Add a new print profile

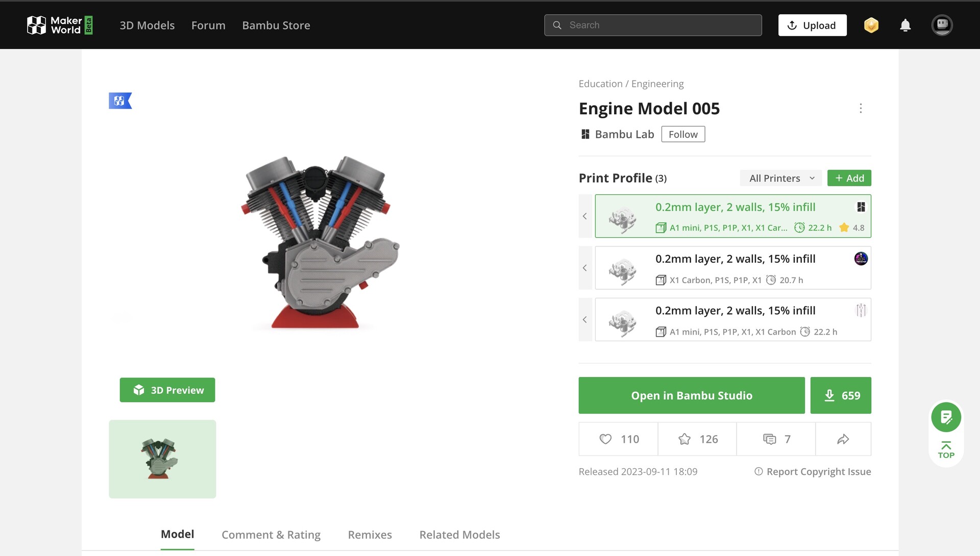point(849,178)
